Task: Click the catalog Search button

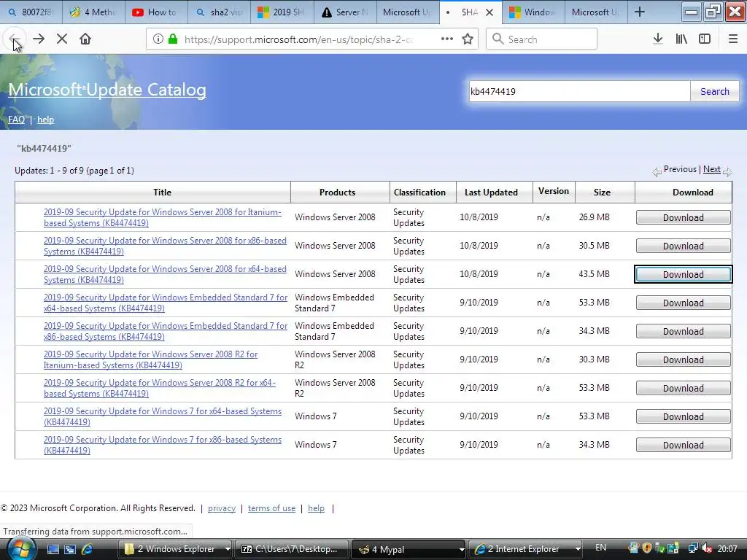Action: (x=715, y=91)
